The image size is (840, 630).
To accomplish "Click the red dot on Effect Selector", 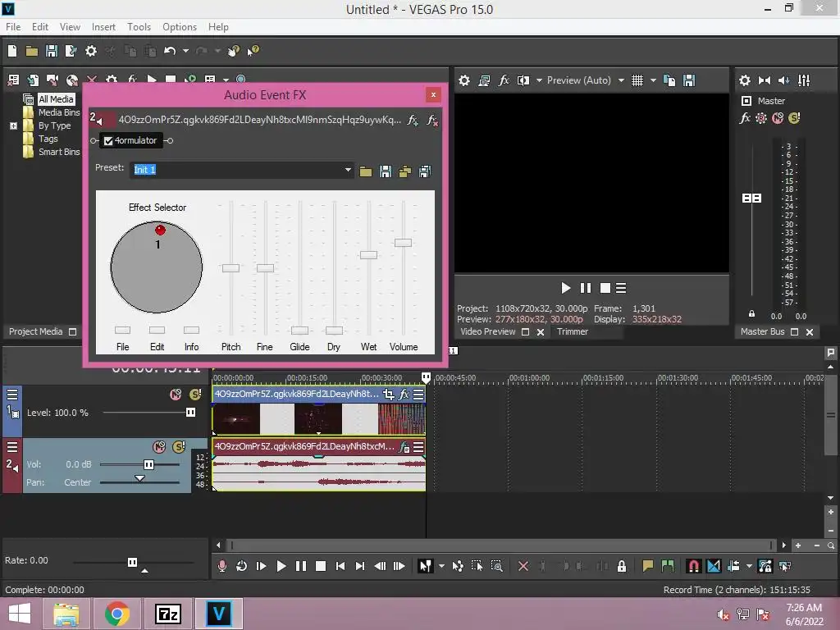I will 160,231.
